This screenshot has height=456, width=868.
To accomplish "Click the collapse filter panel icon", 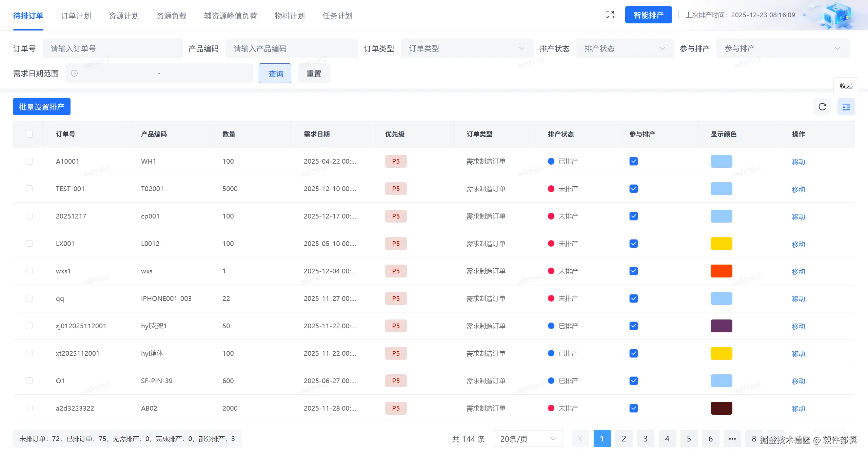I will (x=846, y=107).
